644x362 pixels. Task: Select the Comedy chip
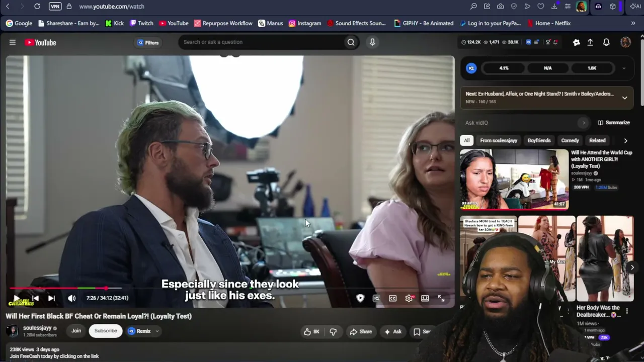pyautogui.click(x=570, y=141)
